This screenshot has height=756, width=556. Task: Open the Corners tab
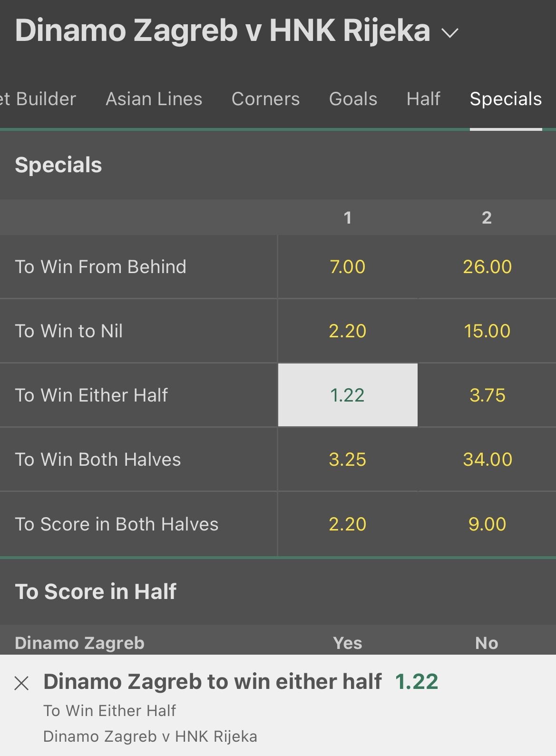[265, 99]
